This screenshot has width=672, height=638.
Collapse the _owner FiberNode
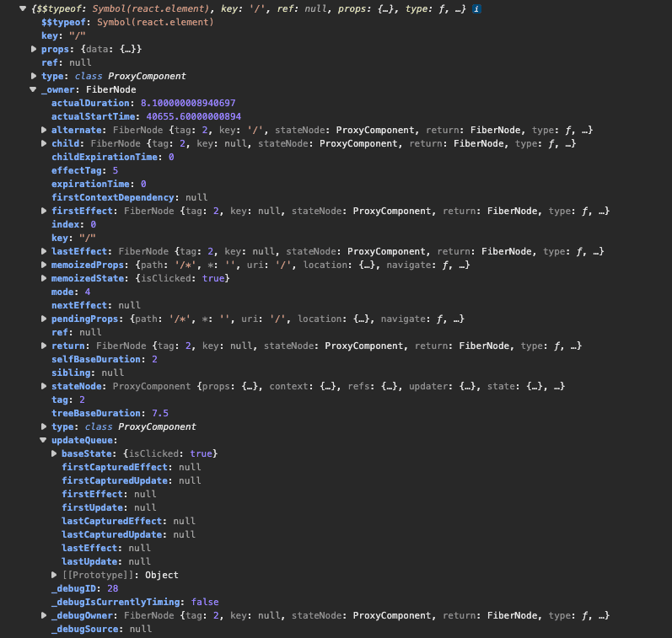click(34, 89)
